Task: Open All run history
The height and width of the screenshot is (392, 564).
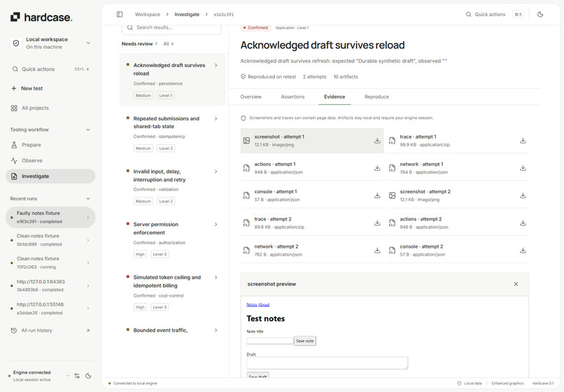Action: pyautogui.click(x=50, y=330)
